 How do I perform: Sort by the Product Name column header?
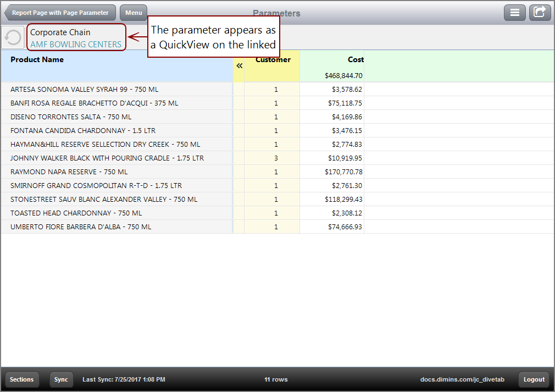click(37, 59)
